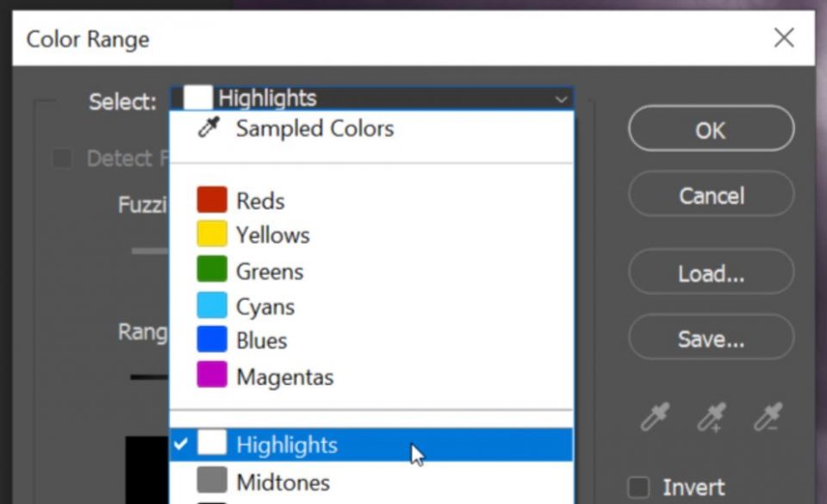
Task: Click the white swatch in the Select field
Action: click(x=196, y=96)
